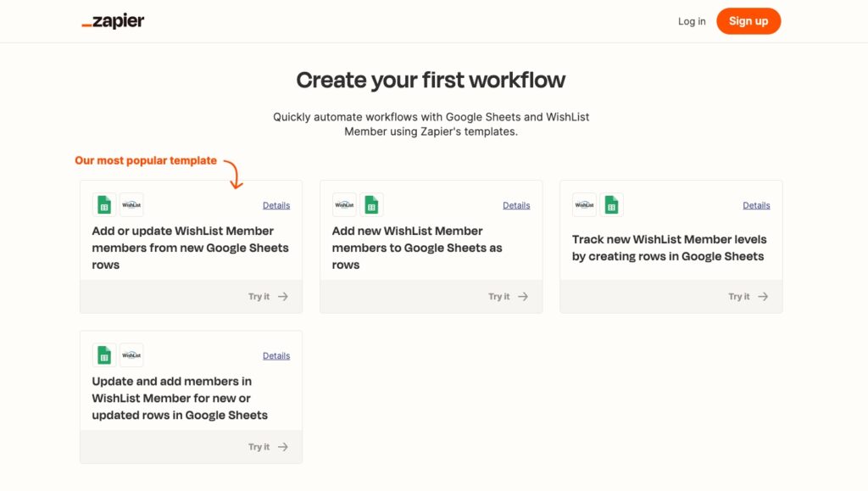This screenshot has height=491, width=868.
Task: Click WishList icon in 'Track new WishList' card
Action: point(584,205)
